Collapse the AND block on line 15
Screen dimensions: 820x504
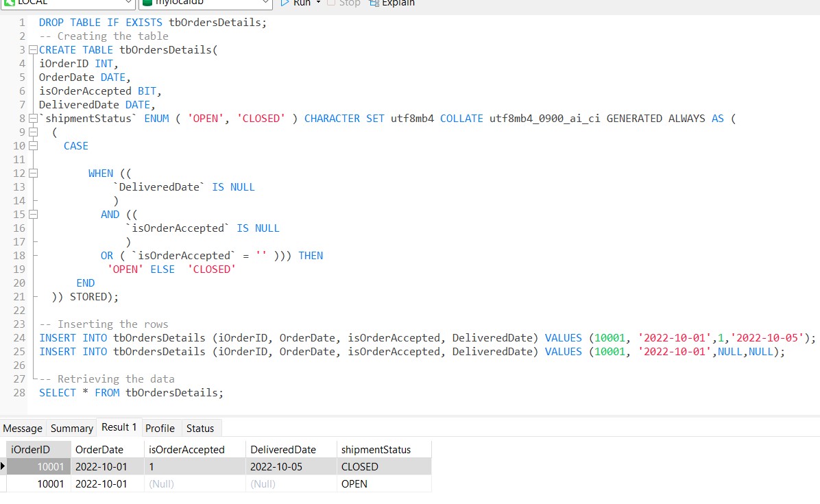[32, 214]
